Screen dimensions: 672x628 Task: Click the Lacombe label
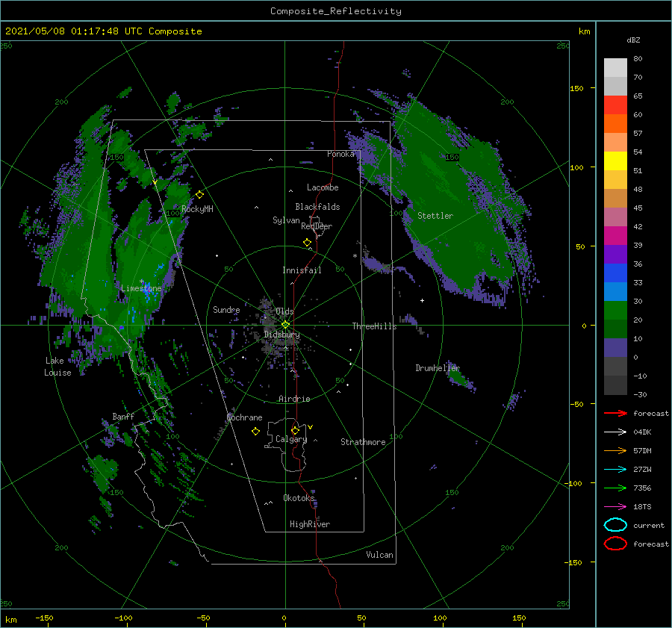point(323,187)
